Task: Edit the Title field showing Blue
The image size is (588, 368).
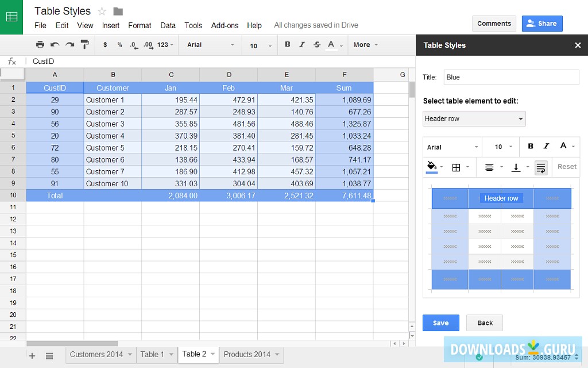Action: [x=511, y=76]
